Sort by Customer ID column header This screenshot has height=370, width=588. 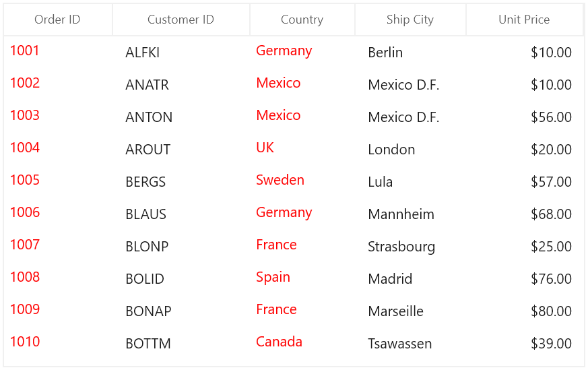click(x=181, y=20)
